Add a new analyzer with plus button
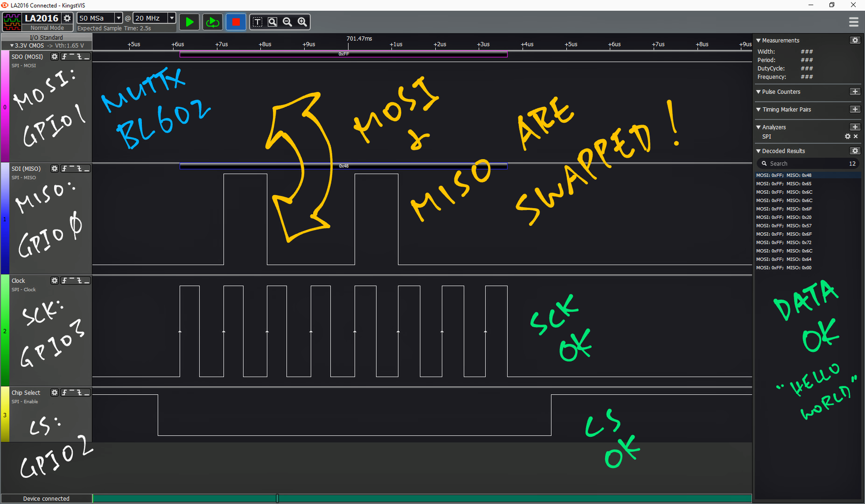Screen dimensions: 865x504 (x=855, y=127)
